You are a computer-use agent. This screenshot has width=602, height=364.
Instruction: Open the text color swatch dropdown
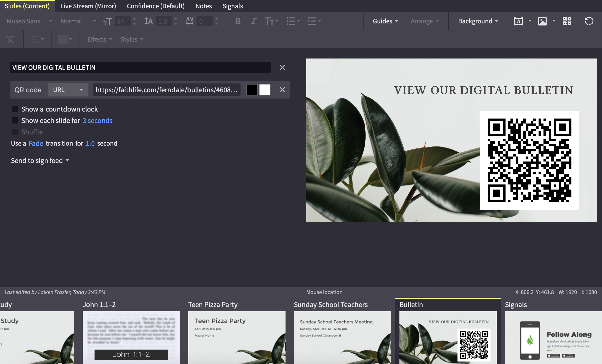[x=65, y=39]
